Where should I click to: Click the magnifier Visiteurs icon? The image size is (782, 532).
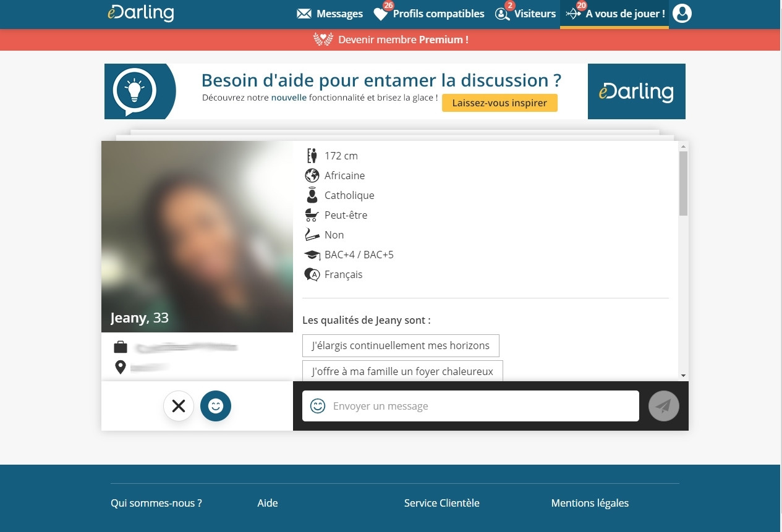[502, 14]
